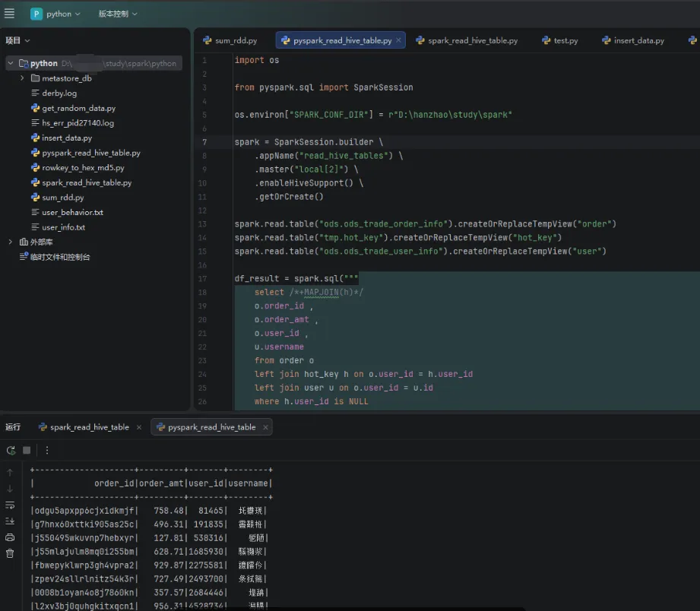Print the console output

10,537
